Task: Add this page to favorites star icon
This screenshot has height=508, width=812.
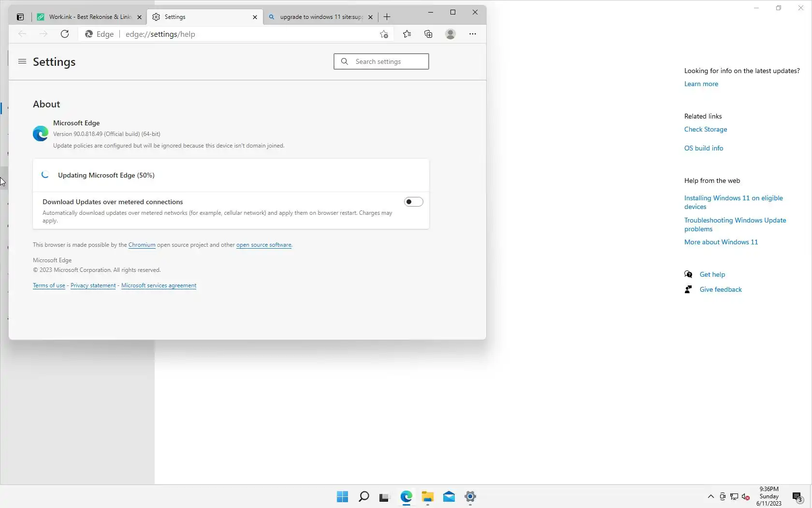Action: [384, 34]
